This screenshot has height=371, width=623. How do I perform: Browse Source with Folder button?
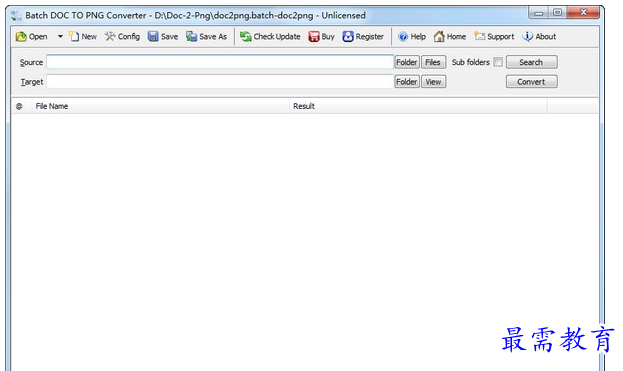point(407,62)
